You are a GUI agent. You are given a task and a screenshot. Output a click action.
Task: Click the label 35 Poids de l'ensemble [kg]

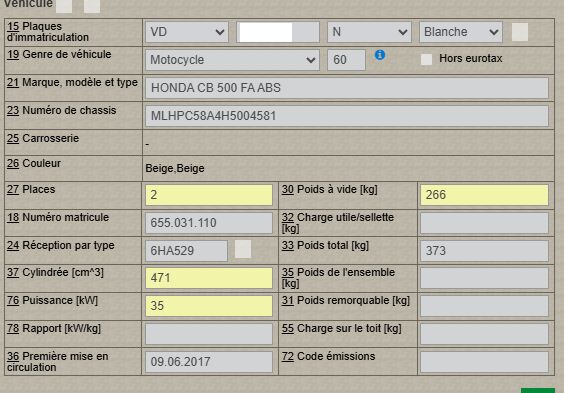(338, 278)
